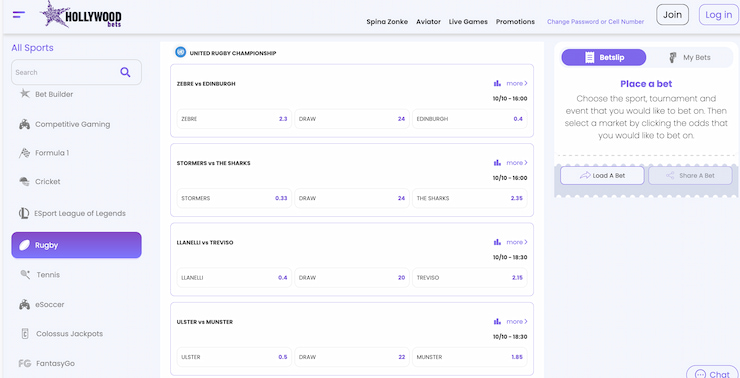Expand more markets for Ulster vs Munster
This screenshot has width=740, height=378.
coord(517,321)
